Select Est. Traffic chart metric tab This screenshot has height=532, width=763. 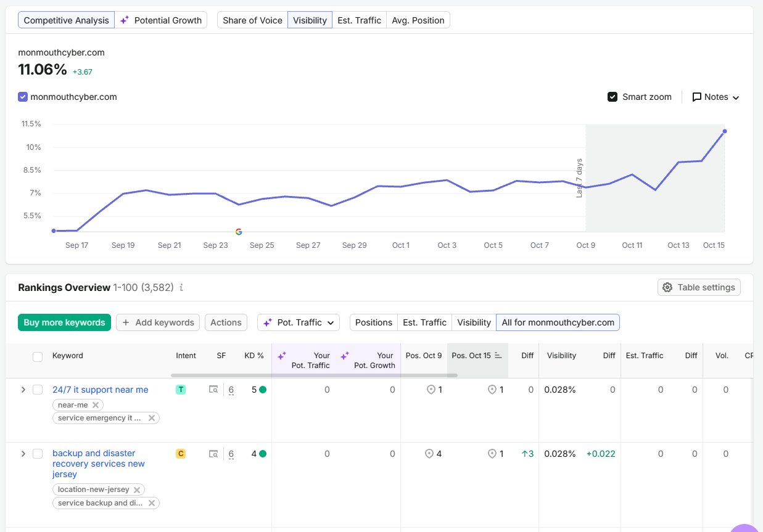point(359,20)
